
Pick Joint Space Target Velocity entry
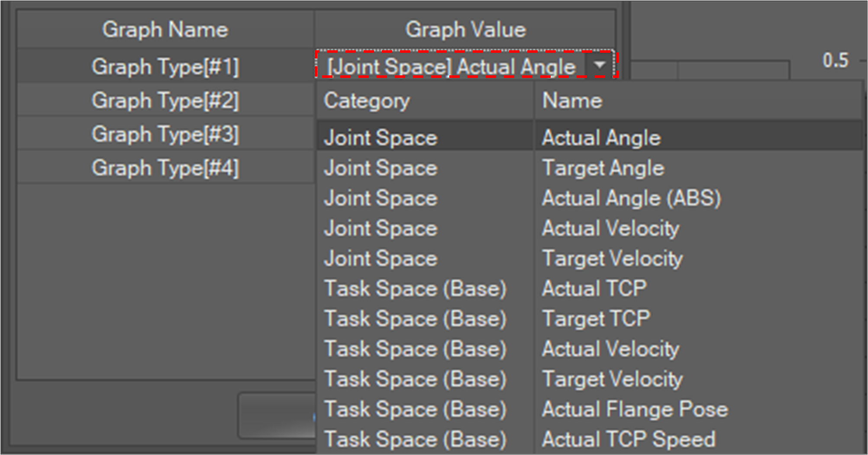pyautogui.click(x=612, y=259)
